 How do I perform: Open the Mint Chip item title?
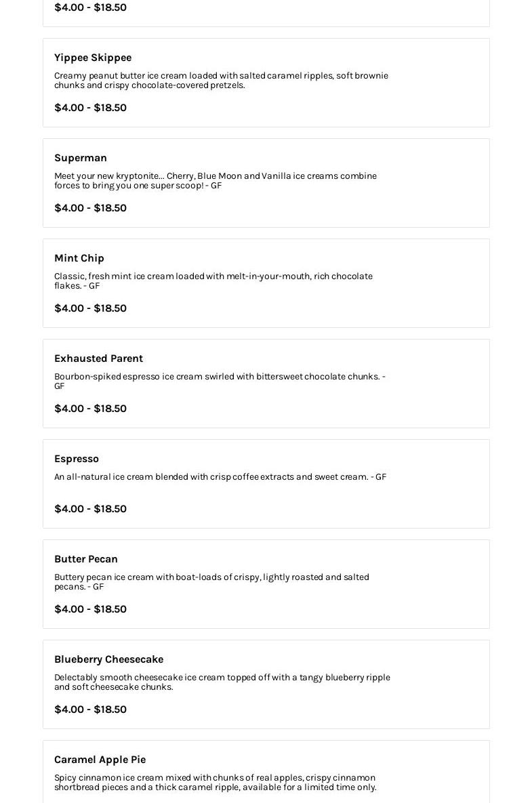79,258
